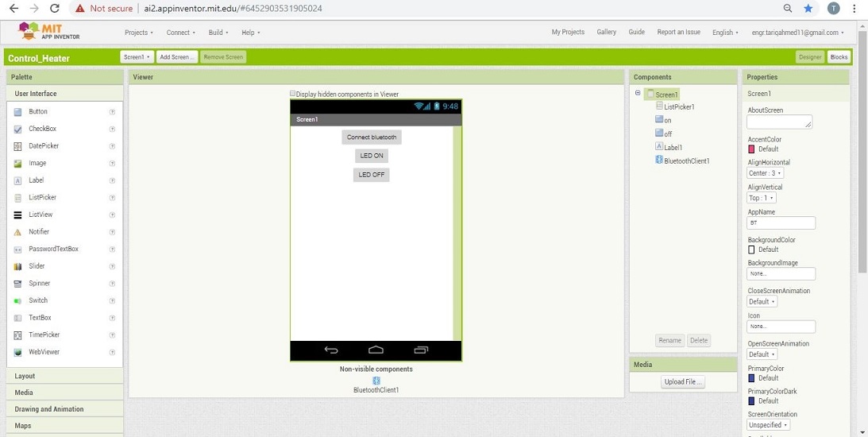Select the WebViewer palette icon
This screenshot has height=437, width=868.
click(17, 352)
